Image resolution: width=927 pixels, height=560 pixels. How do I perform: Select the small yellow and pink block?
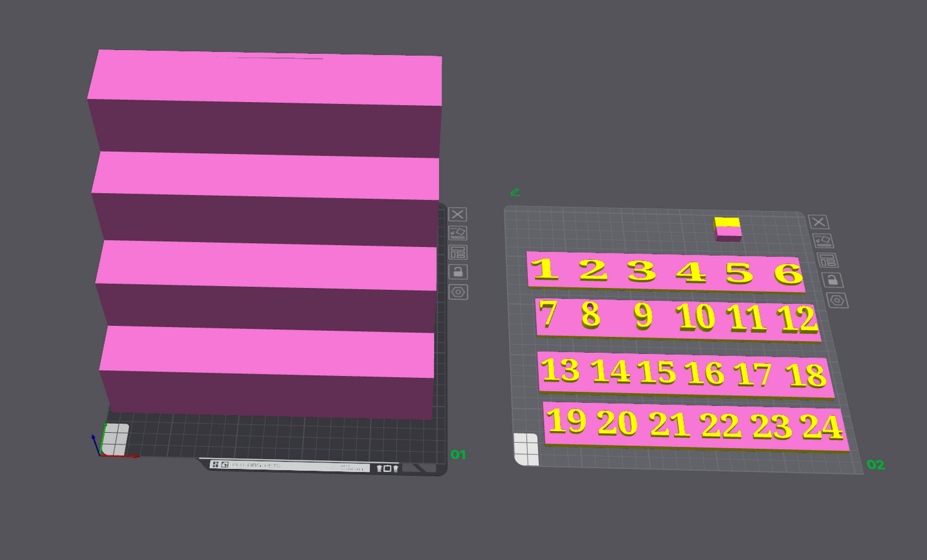[x=728, y=229]
